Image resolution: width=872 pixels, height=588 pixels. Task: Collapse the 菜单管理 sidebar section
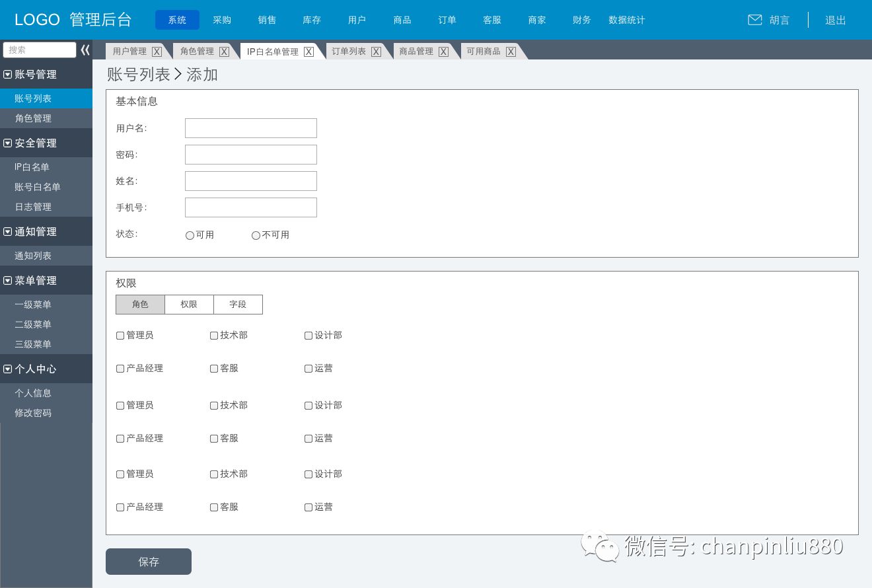point(8,280)
